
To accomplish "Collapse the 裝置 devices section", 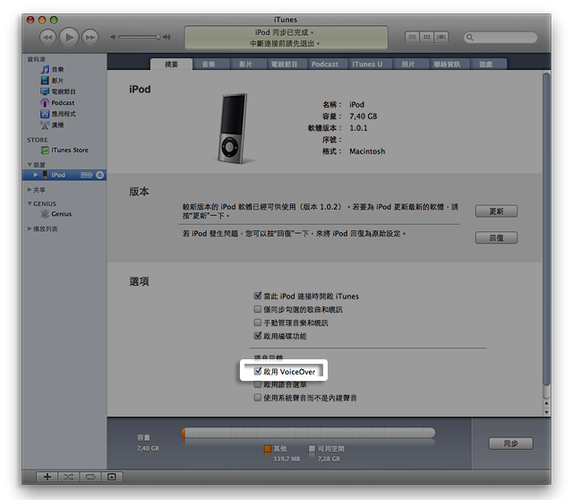I will pos(30,165).
